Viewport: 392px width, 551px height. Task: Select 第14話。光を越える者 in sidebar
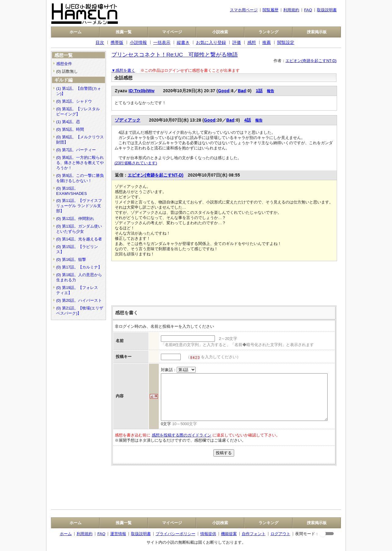(79, 239)
